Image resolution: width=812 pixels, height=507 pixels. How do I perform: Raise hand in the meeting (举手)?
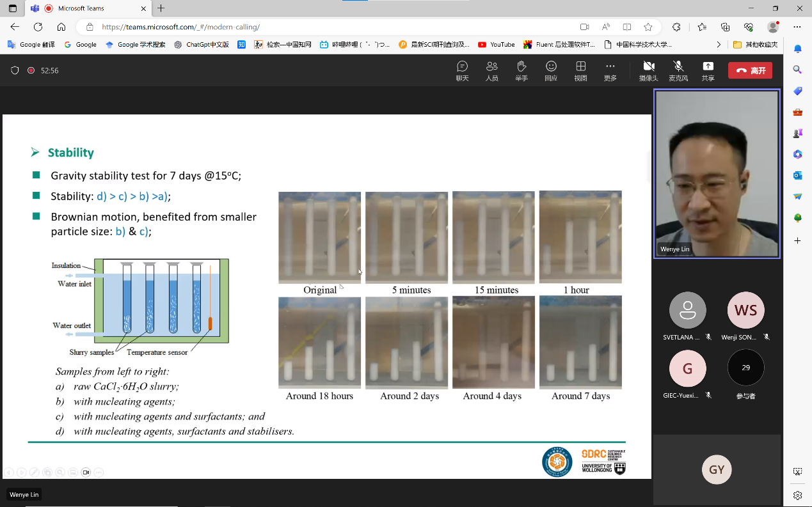point(521,70)
